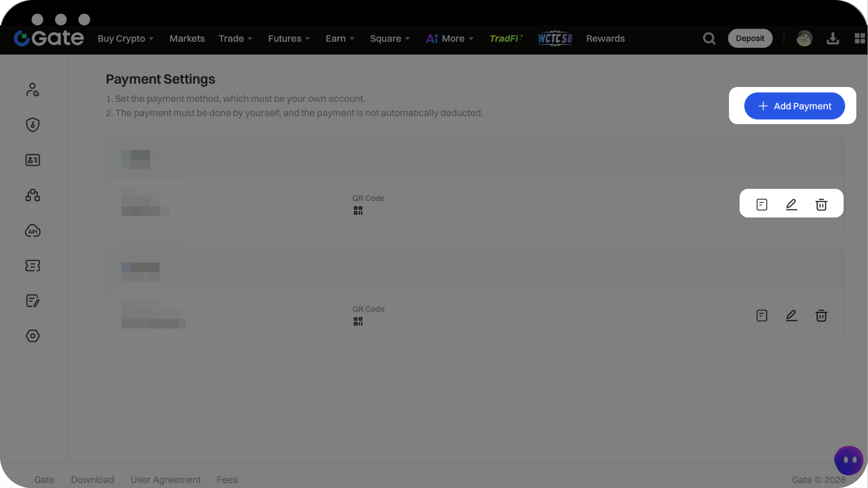
Task: Open the API management sidebar icon
Action: 33,231
